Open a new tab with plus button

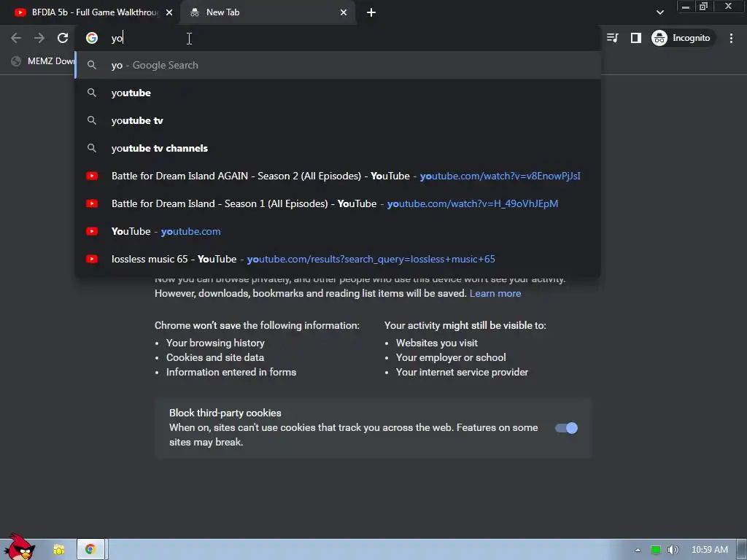371,12
